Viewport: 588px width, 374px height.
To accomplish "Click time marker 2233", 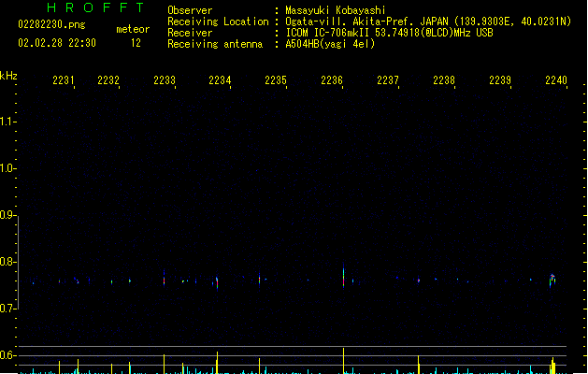I will (165, 80).
